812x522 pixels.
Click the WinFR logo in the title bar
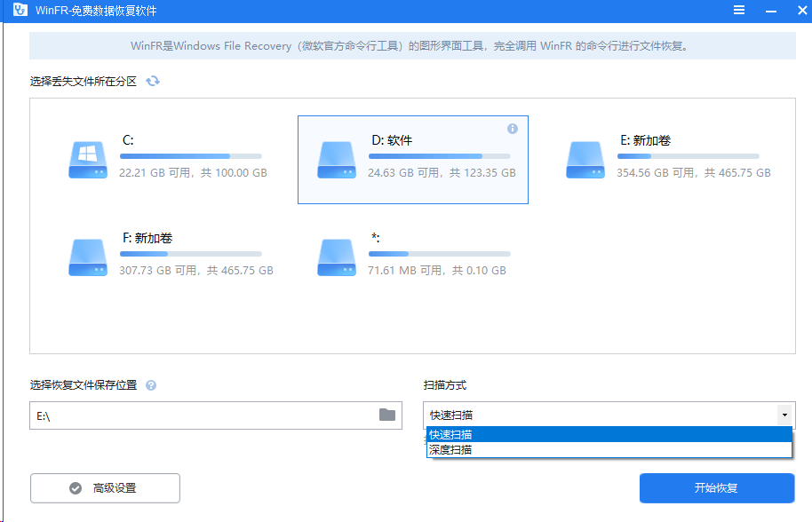(20, 11)
